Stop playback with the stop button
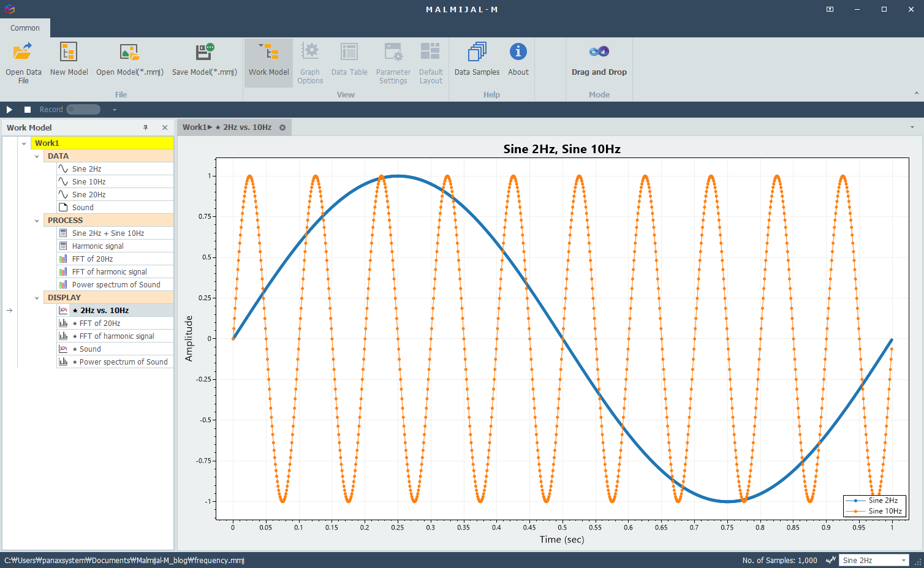The image size is (924, 568). [28, 110]
